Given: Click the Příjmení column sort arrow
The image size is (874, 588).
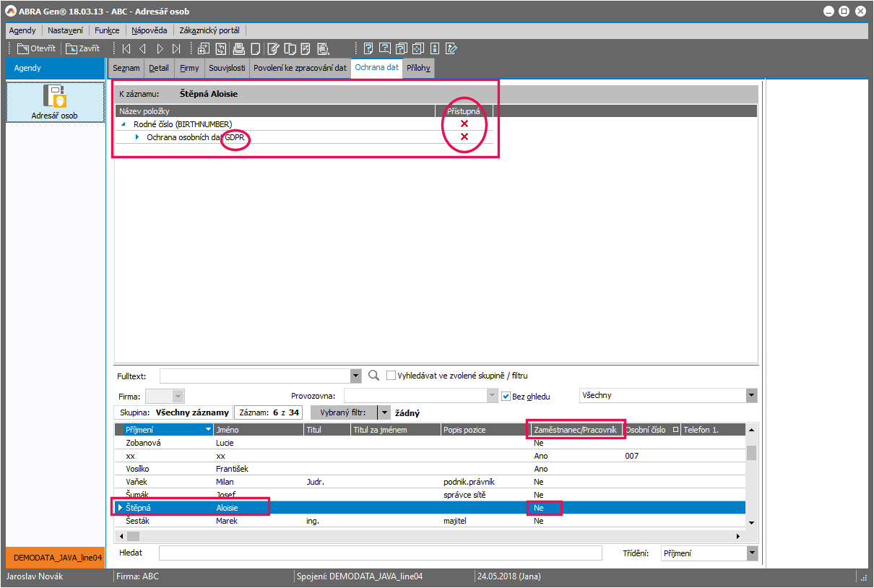Looking at the screenshot, I should [x=207, y=430].
